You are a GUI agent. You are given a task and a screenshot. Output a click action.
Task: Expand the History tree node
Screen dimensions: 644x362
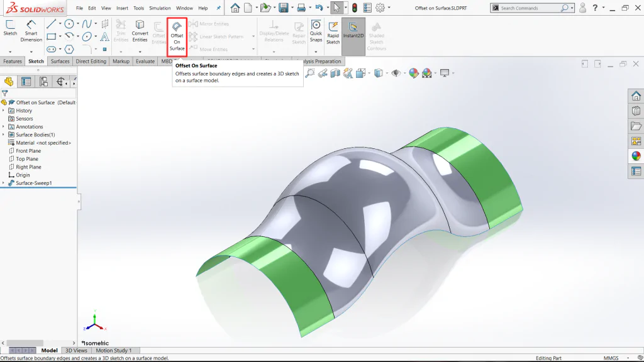(x=3, y=111)
